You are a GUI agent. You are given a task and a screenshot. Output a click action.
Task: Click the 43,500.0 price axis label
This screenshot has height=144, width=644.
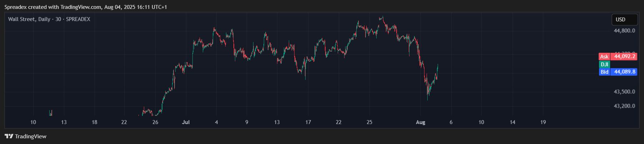click(x=624, y=92)
